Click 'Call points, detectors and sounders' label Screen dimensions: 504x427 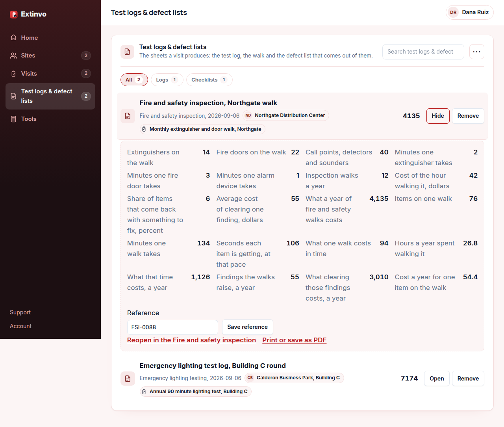pos(339,158)
